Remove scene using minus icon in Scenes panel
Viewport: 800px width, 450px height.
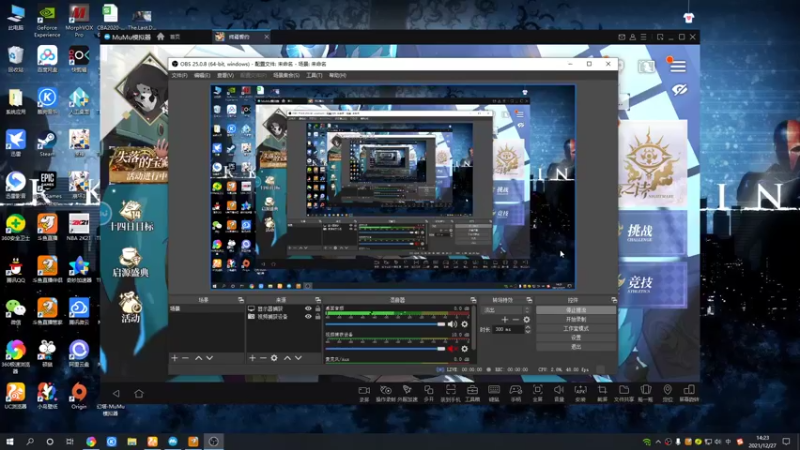186,358
